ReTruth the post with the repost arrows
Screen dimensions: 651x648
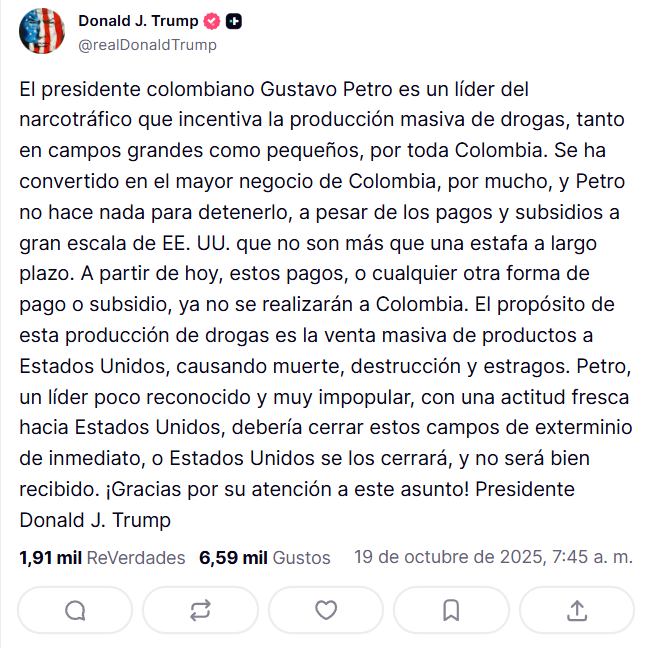pos(200,610)
